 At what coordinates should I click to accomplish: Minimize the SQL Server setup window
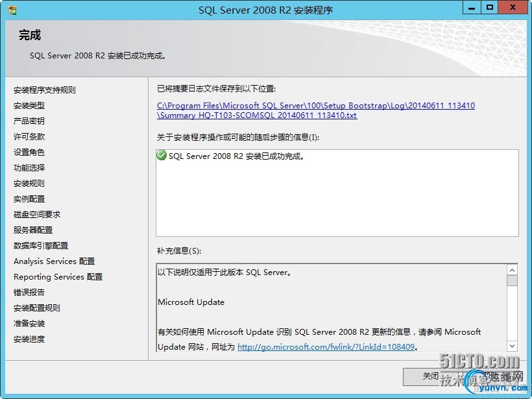pyautogui.click(x=472, y=8)
